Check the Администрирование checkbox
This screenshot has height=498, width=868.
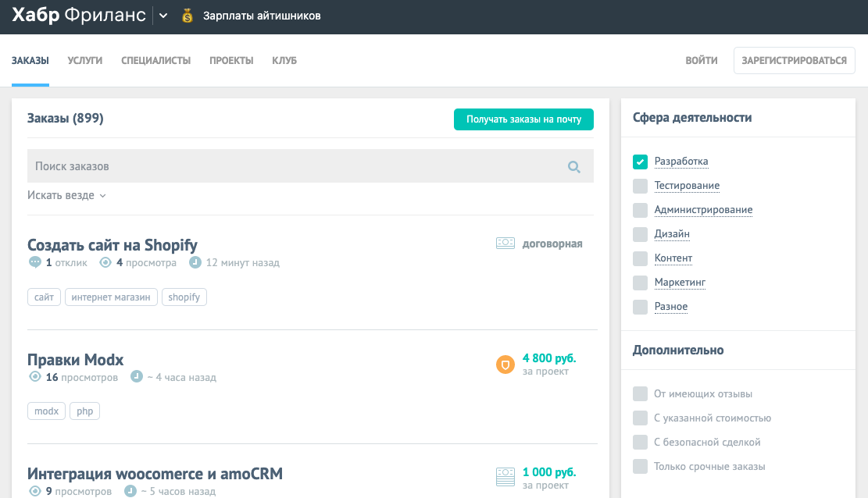point(640,210)
